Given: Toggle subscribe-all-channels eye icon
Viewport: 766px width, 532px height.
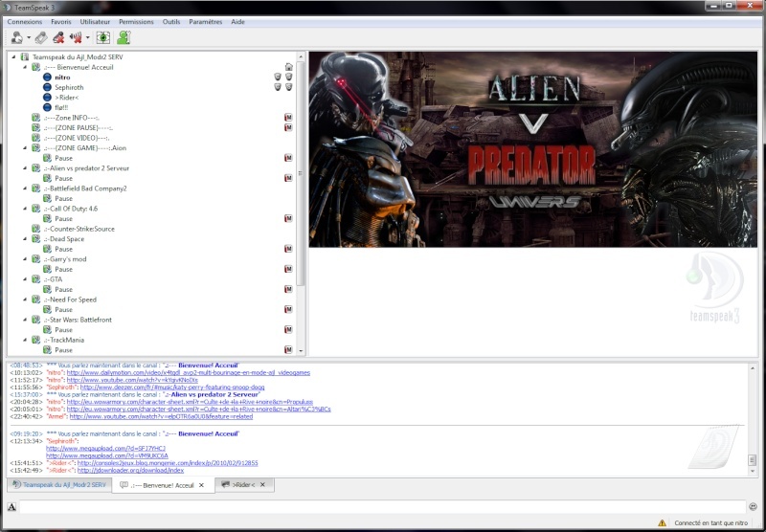Looking at the screenshot, I should [x=103, y=37].
